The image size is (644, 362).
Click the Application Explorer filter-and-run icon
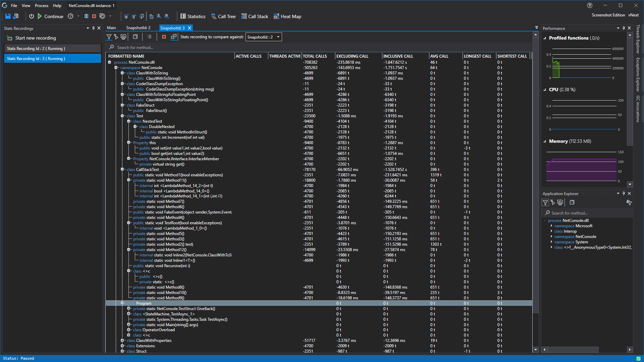click(x=553, y=202)
